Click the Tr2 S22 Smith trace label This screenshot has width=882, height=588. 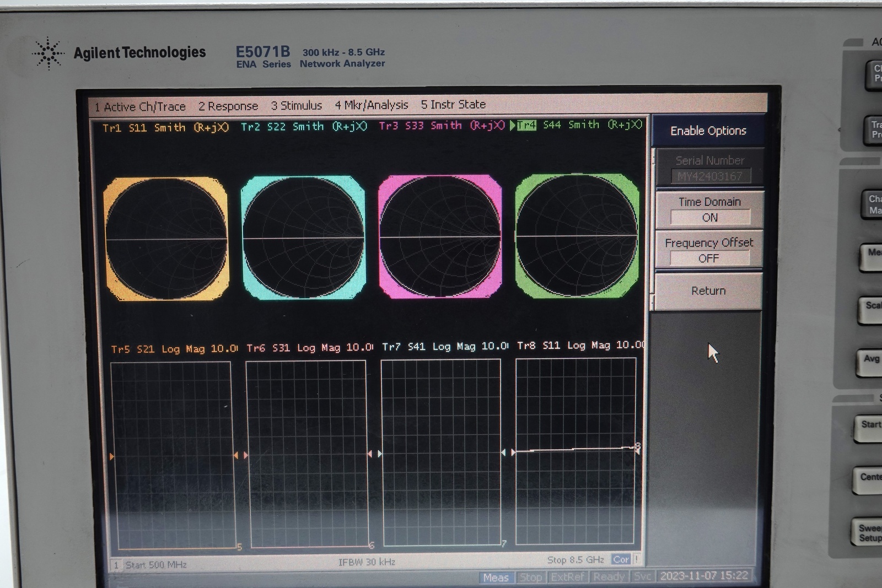(x=304, y=127)
